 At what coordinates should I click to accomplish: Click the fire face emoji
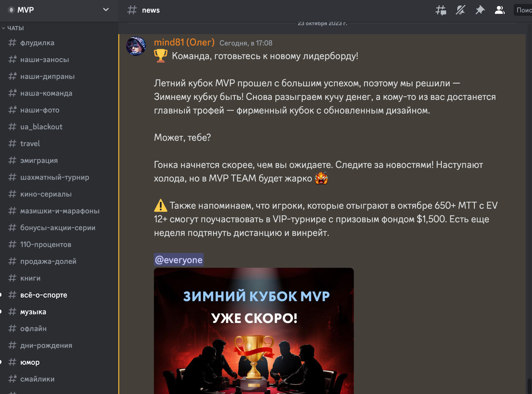point(321,178)
